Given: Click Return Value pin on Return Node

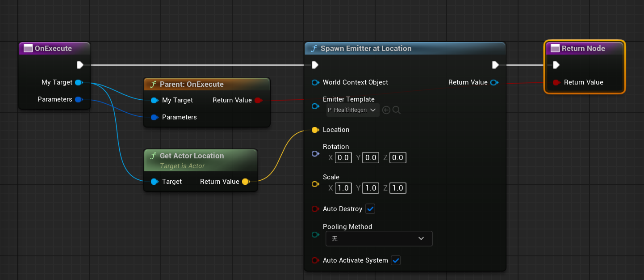Looking at the screenshot, I should tap(556, 82).
